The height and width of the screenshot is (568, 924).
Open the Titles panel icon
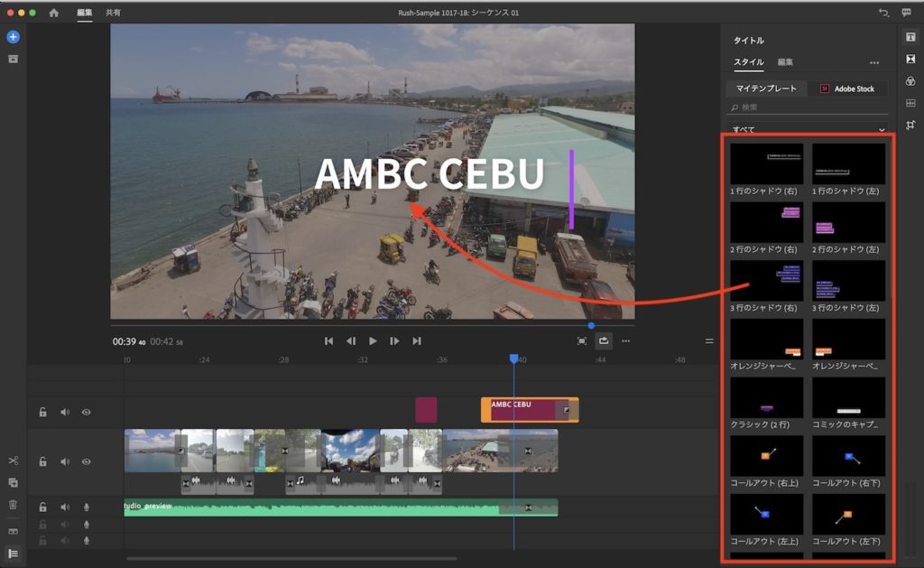[x=910, y=37]
